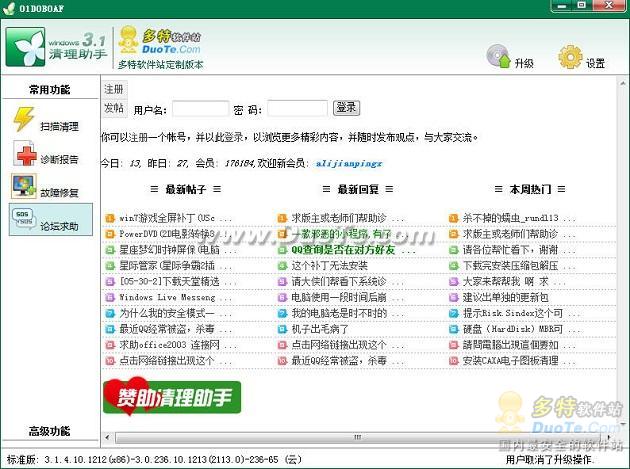Click the Windows清理助手 green logo
Image resolution: width=630 pixels, height=469 pixels.
(25, 47)
